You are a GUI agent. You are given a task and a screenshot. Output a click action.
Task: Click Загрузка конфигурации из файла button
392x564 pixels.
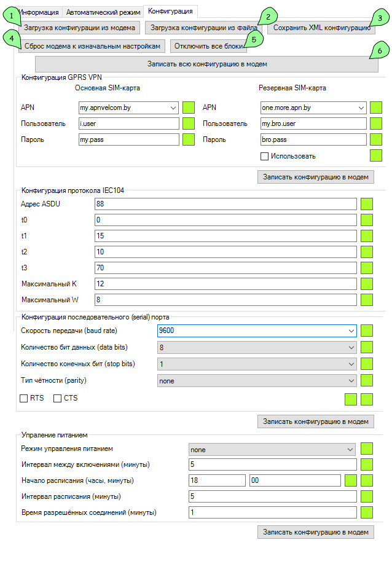203,28
